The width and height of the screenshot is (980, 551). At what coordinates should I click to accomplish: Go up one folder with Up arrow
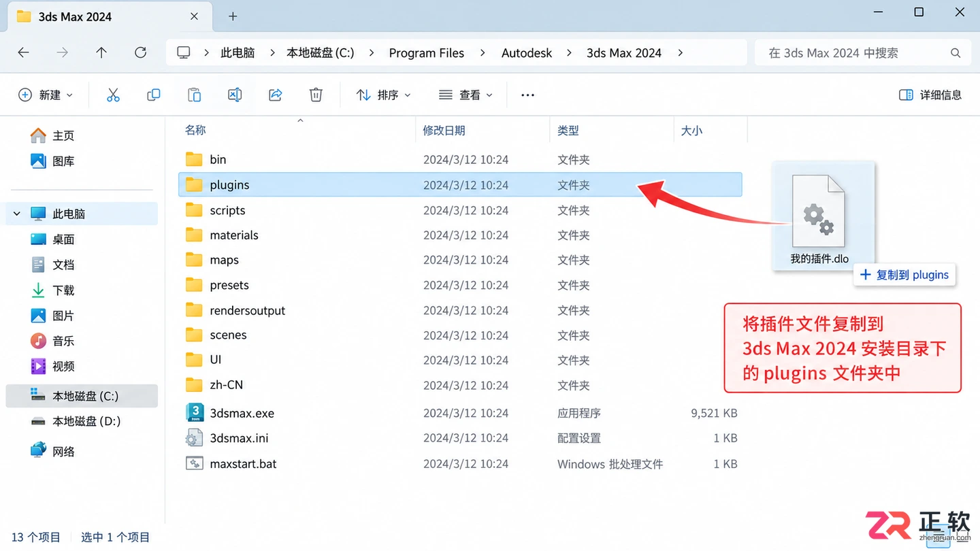click(x=101, y=52)
